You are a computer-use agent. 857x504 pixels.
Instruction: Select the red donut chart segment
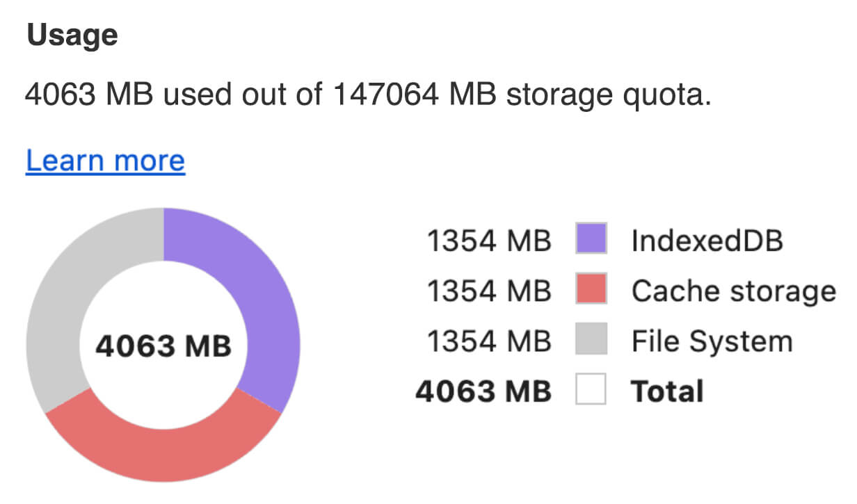163,445
